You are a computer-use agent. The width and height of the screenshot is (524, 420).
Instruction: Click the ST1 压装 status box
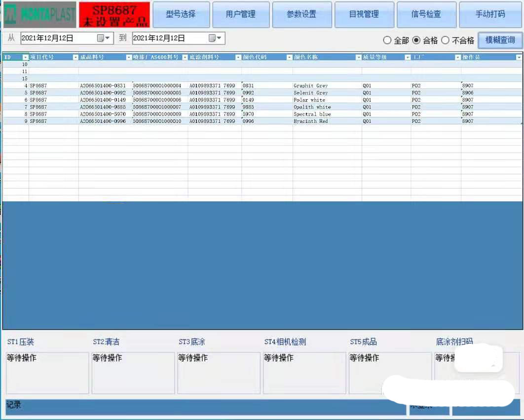[x=47, y=373]
